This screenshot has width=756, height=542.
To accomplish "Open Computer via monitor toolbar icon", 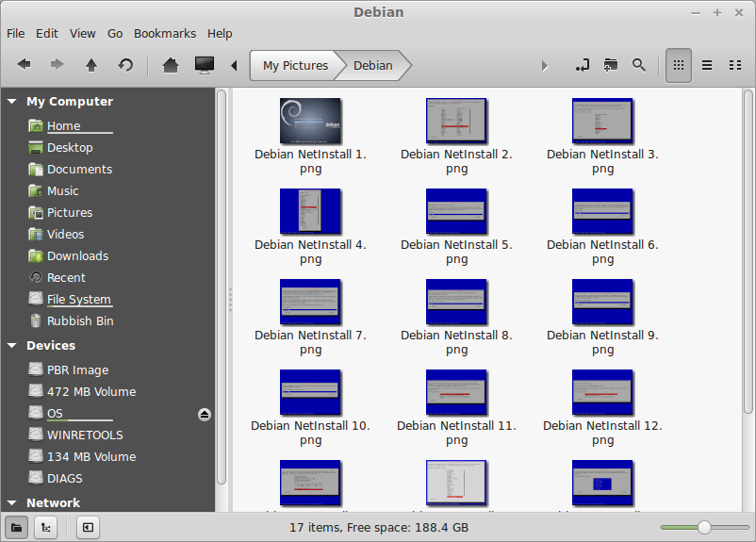I will (205, 65).
